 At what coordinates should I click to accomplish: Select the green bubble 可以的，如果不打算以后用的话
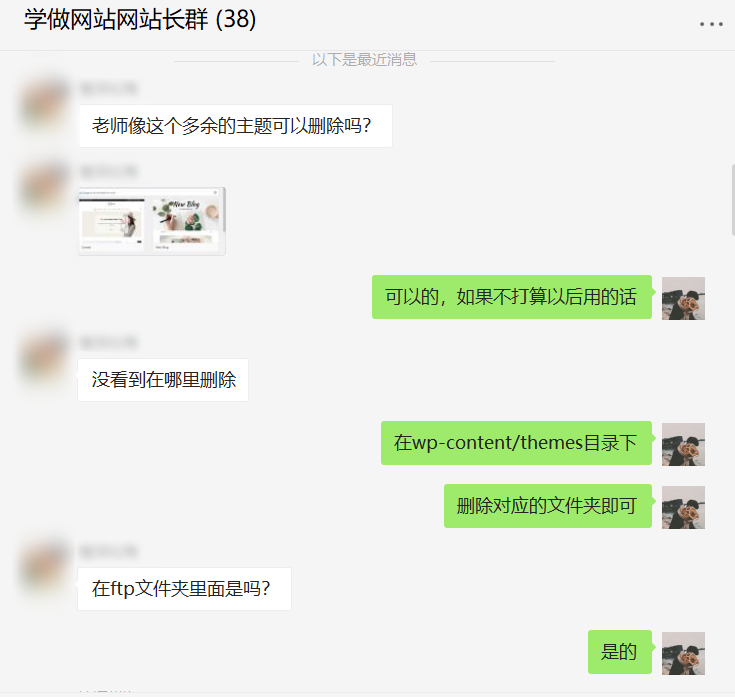[x=512, y=297]
